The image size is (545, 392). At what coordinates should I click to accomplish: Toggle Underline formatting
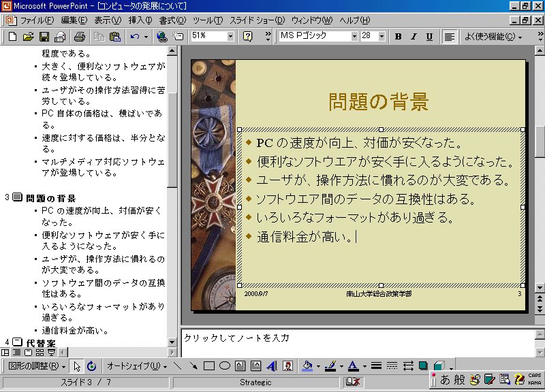[430, 37]
